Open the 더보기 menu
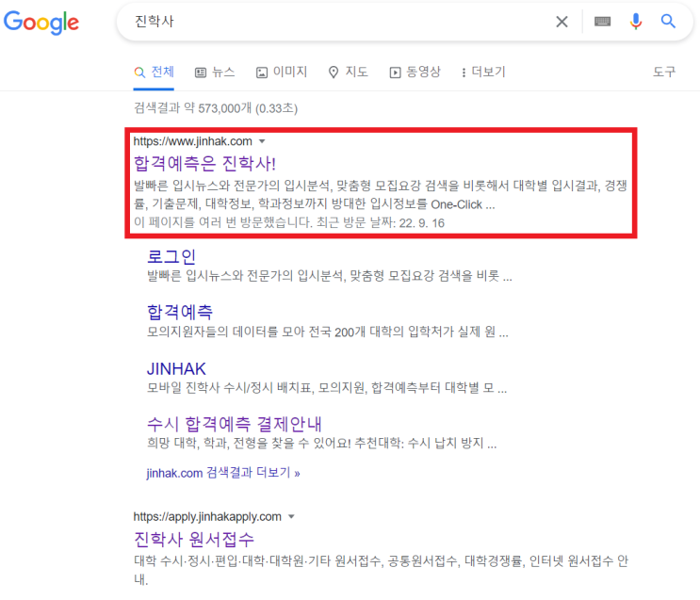 tap(483, 72)
